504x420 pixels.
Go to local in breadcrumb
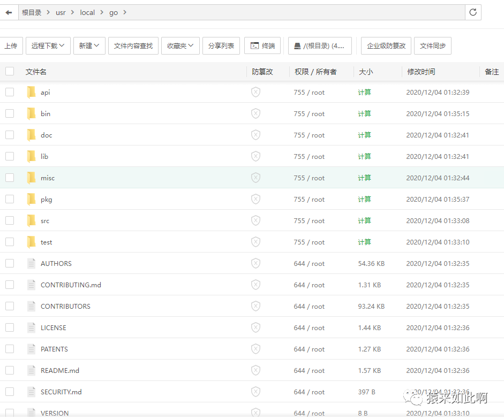pos(87,12)
